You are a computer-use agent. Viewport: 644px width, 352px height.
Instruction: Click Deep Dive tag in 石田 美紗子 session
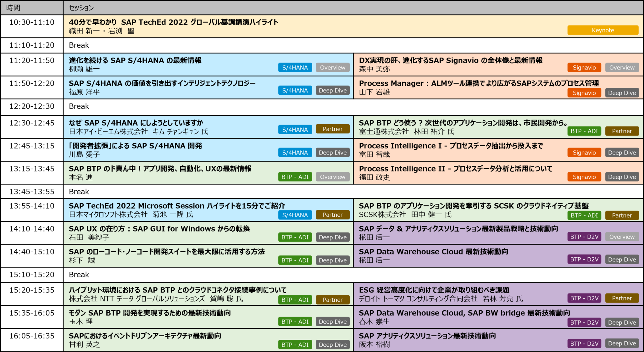(333, 237)
